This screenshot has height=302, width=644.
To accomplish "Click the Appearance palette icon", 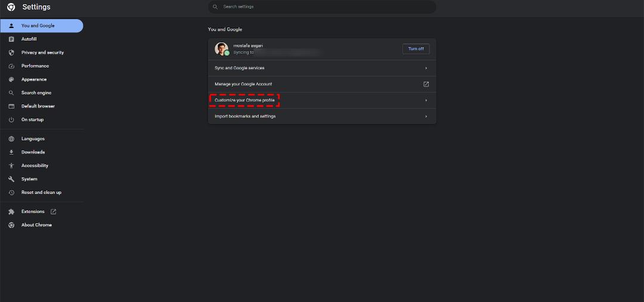I will tap(11, 79).
